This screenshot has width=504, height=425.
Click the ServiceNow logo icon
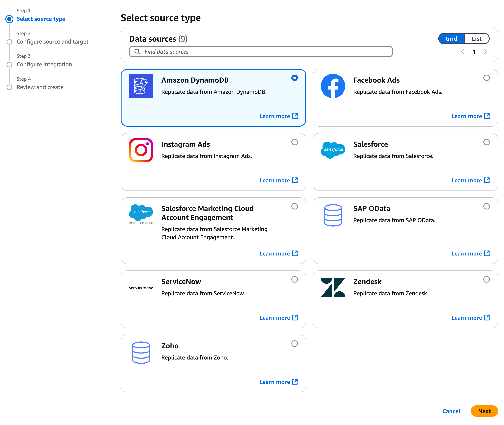point(141,288)
